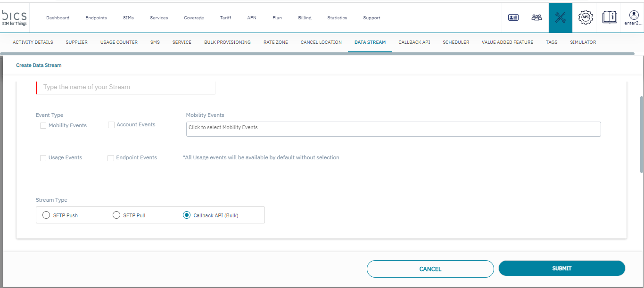Click the user account avatar icon
Image resolution: width=644 pixels, height=288 pixels.
pyautogui.click(x=634, y=15)
